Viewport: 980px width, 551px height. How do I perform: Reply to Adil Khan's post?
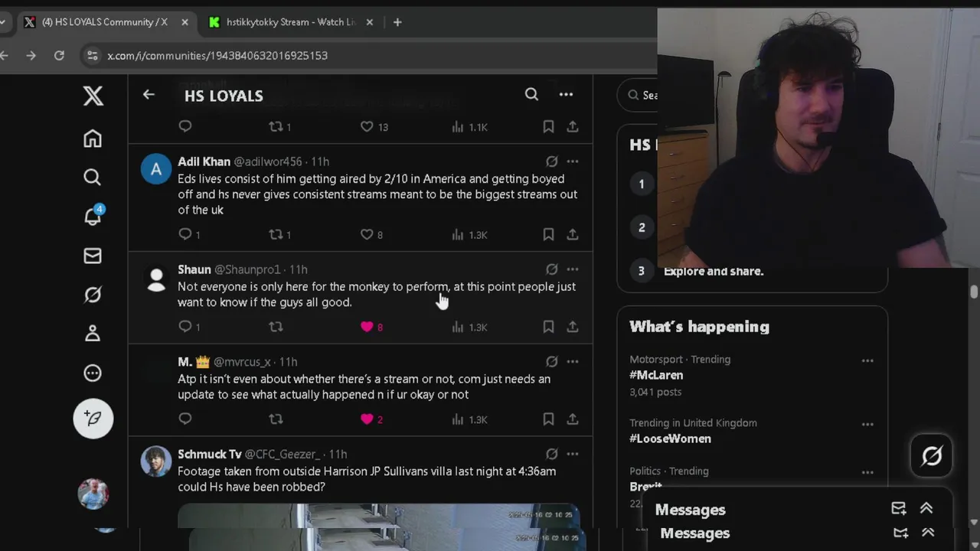pyautogui.click(x=185, y=234)
